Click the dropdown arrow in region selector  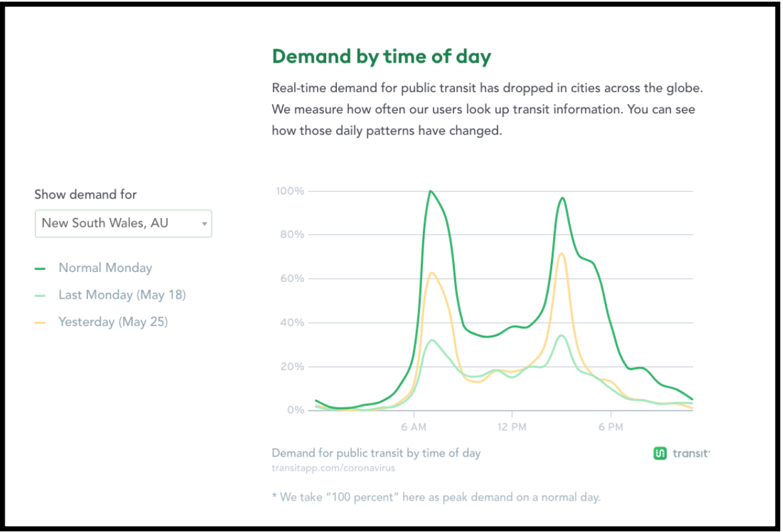[x=204, y=223]
